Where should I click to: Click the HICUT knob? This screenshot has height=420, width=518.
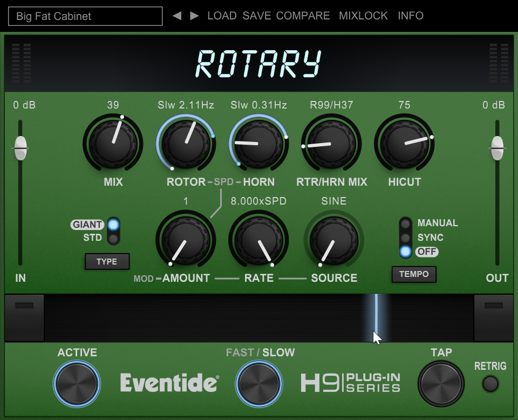(x=404, y=144)
